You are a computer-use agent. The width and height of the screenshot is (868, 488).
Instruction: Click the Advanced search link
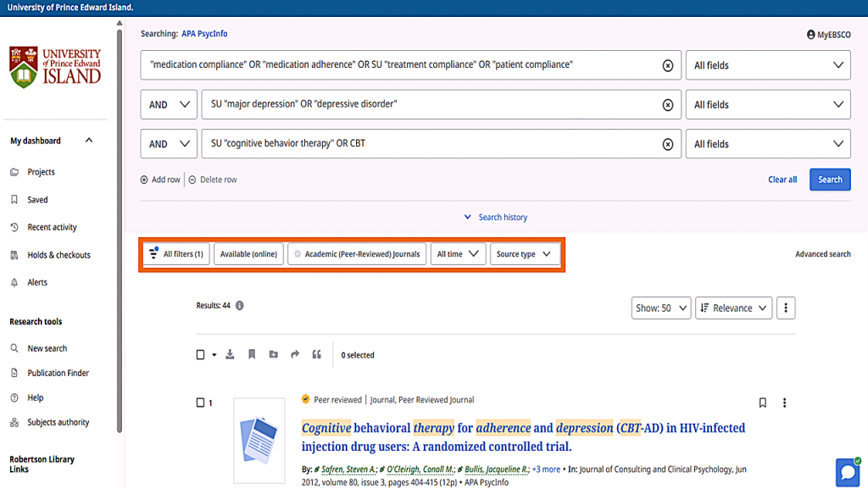point(822,254)
